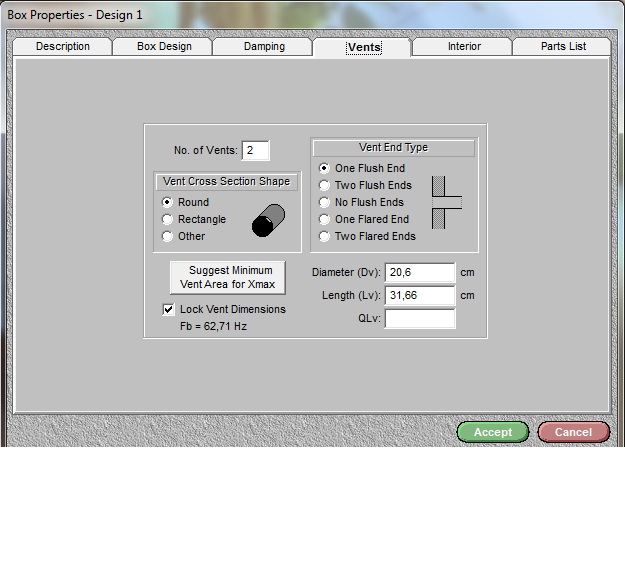The height and width of the screenshot is (562, 625).
Task: Edit the Diameter (Dv) field
Action: 420,273
